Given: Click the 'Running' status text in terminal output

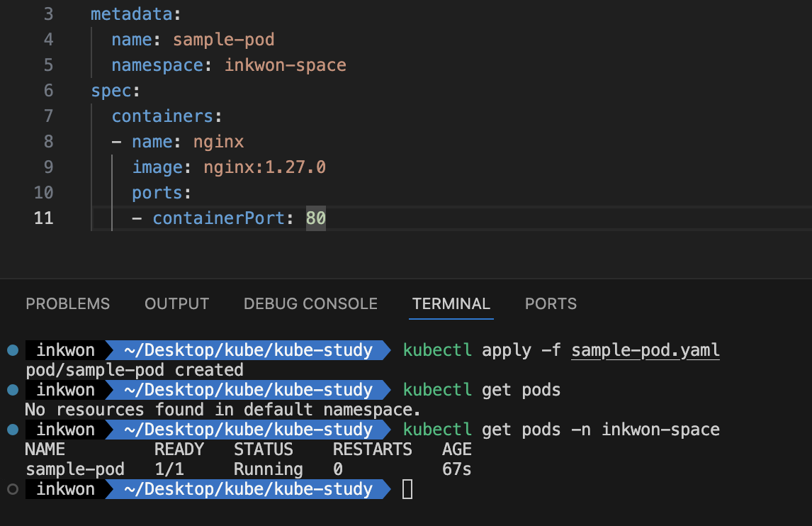Looking at the screenshot, I should point(268,469).
